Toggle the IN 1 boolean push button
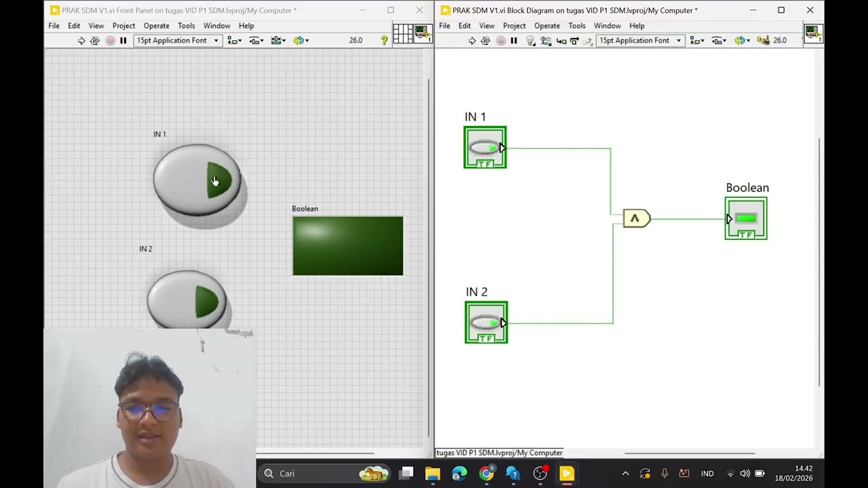The height and width of the screenshot is (488, 868). [197, 180]
